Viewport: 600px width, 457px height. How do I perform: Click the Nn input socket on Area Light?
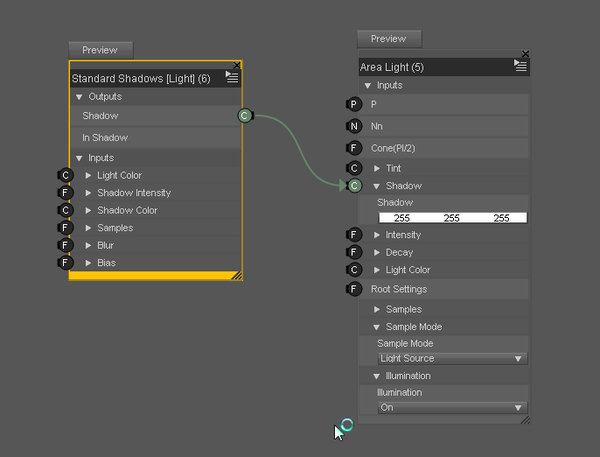pyautogui.click(x=353, y=126)
